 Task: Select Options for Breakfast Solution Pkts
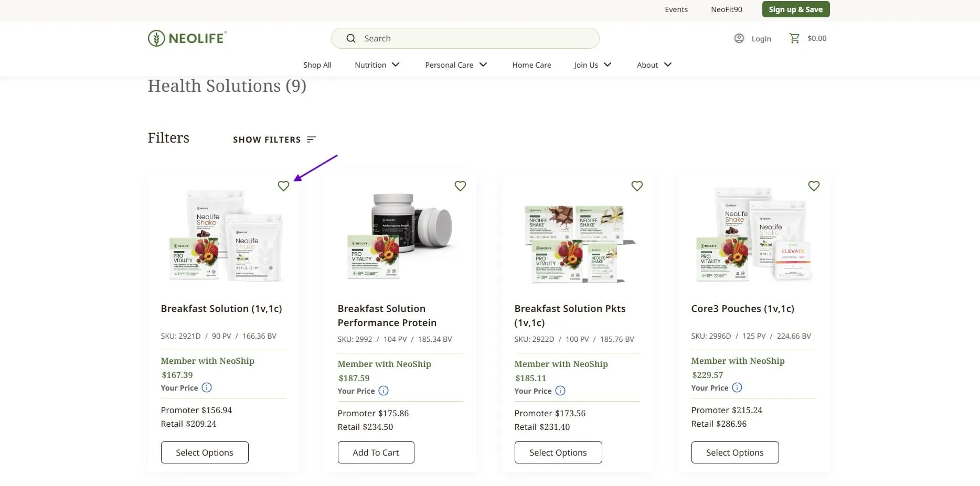coord(558,452)
